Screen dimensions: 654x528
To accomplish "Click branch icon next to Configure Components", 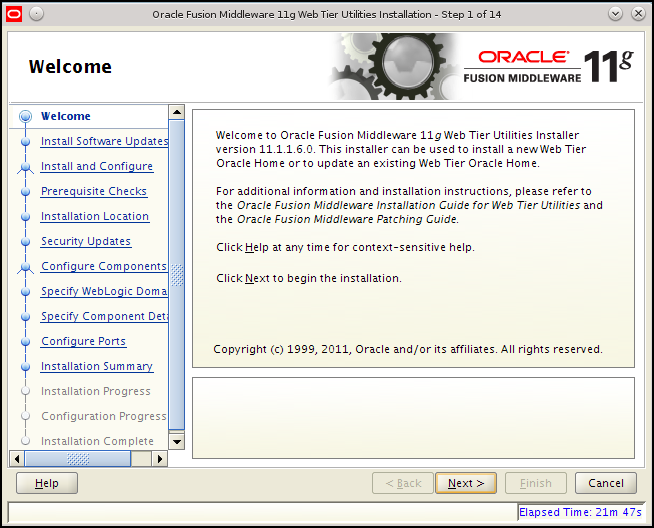I will (x=25, y=267).
